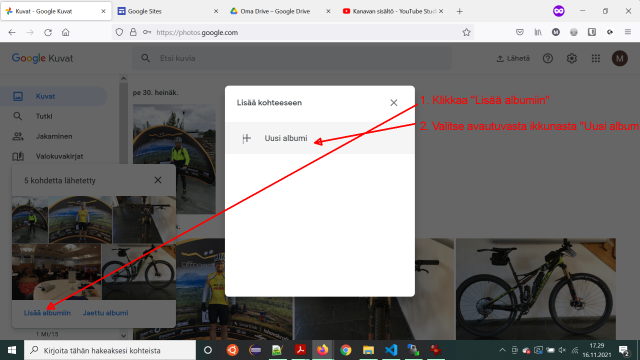Open a new browser tab

[460, 11]
